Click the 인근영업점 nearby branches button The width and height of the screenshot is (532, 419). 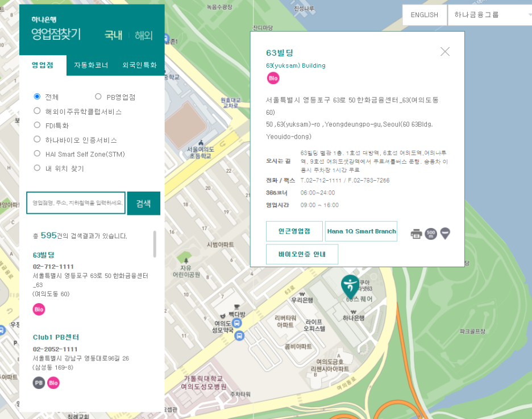(x=294, y=231)
